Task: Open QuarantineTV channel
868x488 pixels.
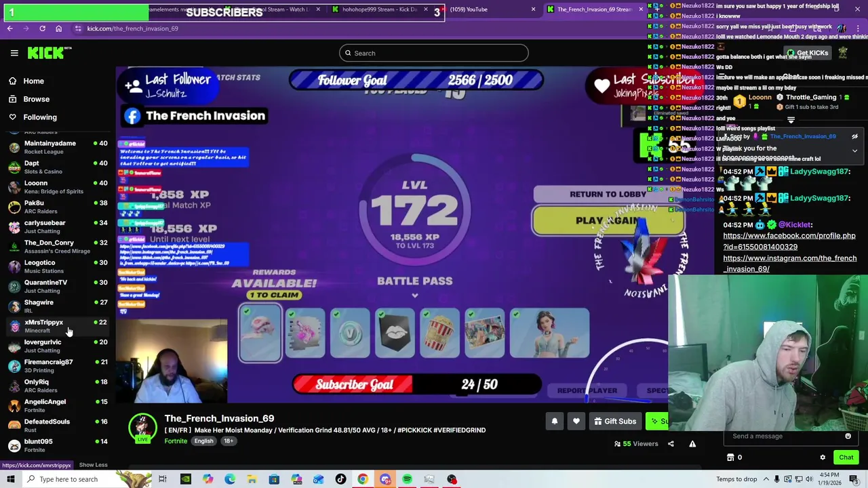Action: pyautogui.click(x=58, y=286)
